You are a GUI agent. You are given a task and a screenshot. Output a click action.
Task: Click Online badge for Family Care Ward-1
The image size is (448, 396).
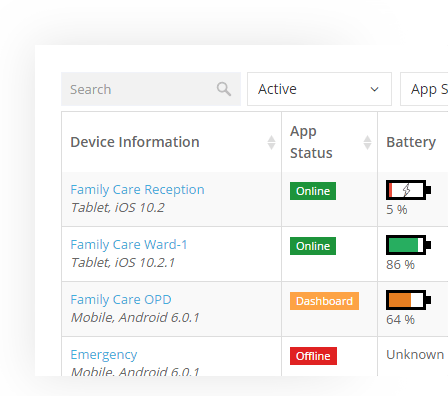[313, 246]
